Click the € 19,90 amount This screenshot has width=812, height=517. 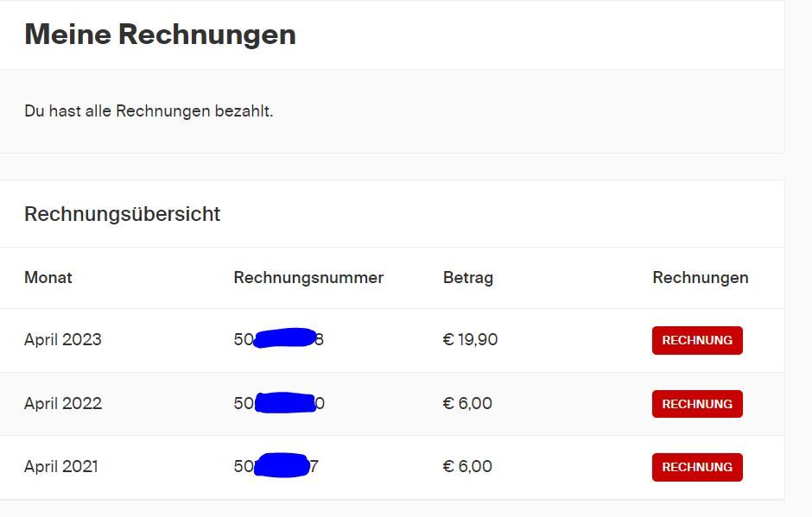coord(470,339)
